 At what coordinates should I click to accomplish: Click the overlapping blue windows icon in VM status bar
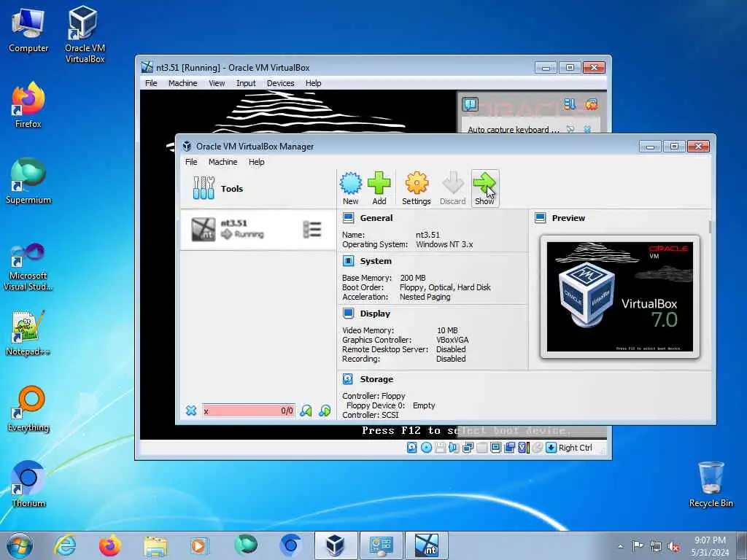[509, 448]
